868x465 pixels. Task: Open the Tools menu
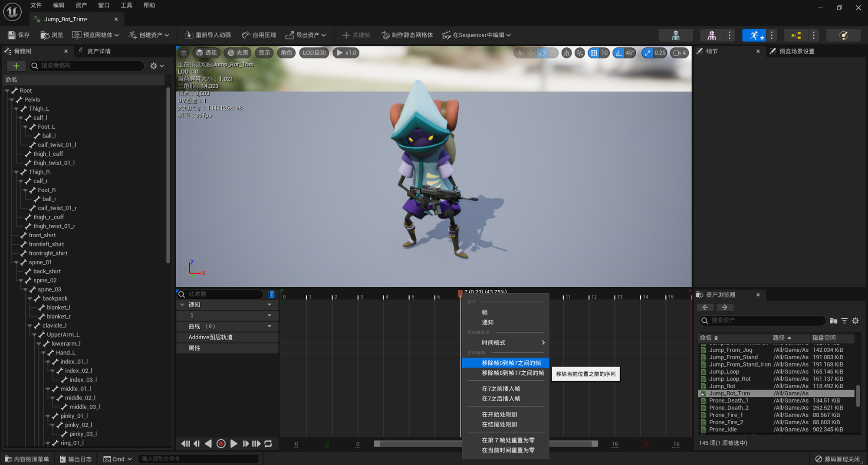point(126,5)
